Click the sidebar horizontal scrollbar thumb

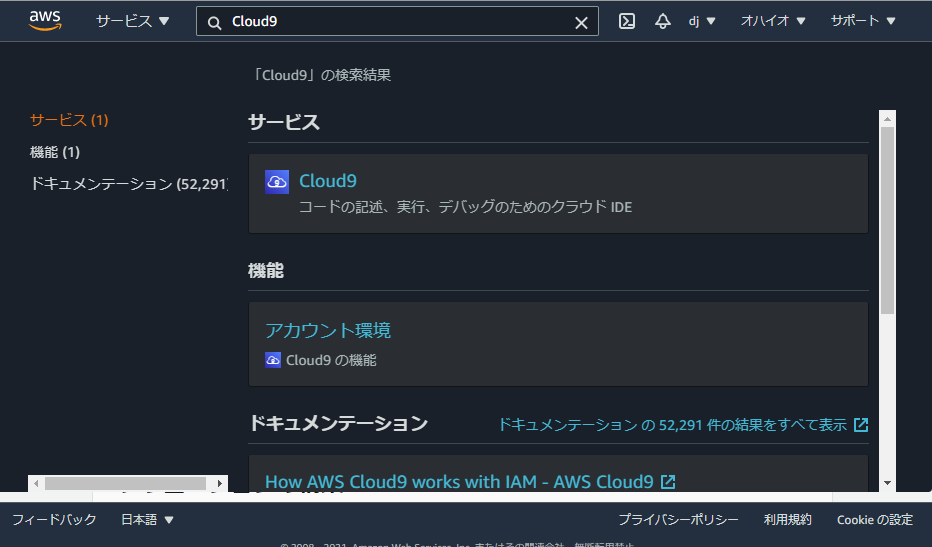point(125,483)
